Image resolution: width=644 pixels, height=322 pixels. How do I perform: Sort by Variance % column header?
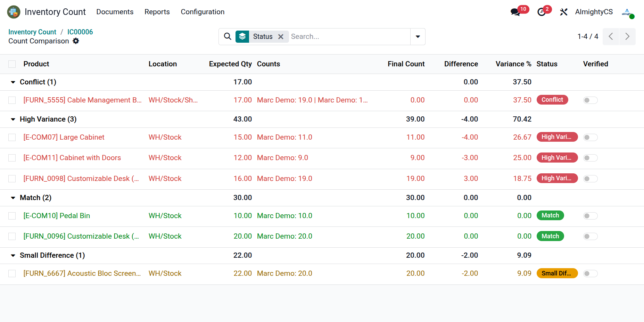point(513,64)
